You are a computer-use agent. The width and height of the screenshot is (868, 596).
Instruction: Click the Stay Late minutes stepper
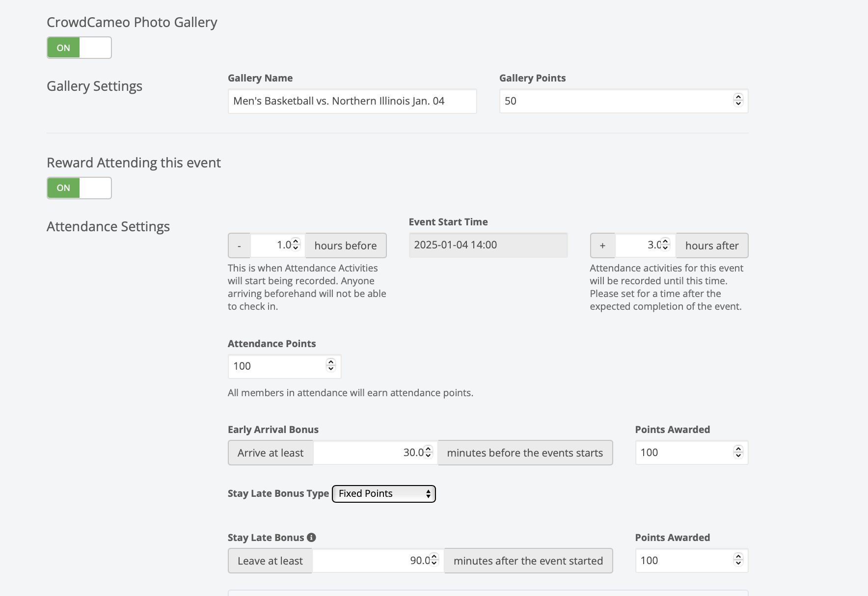[x=434, y=560]
